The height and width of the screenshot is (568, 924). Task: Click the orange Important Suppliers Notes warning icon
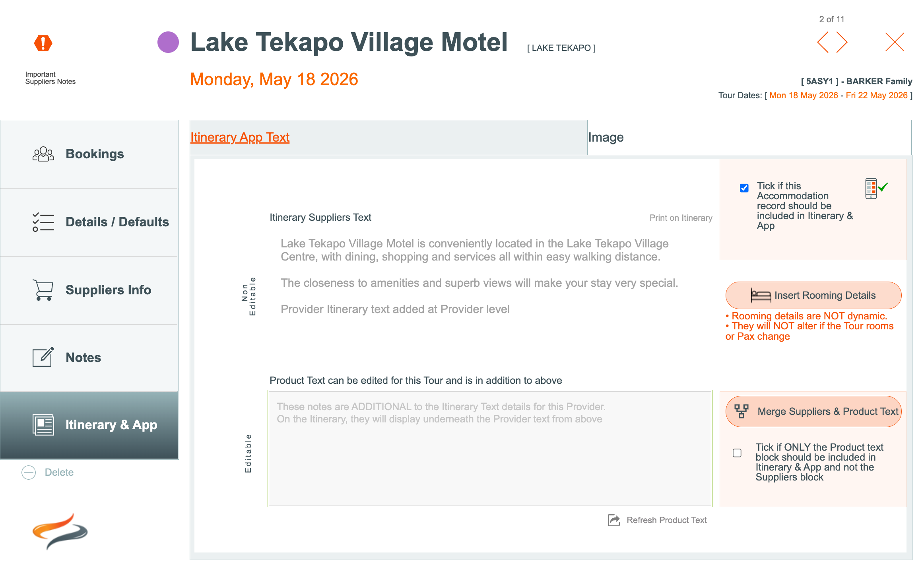43,43
